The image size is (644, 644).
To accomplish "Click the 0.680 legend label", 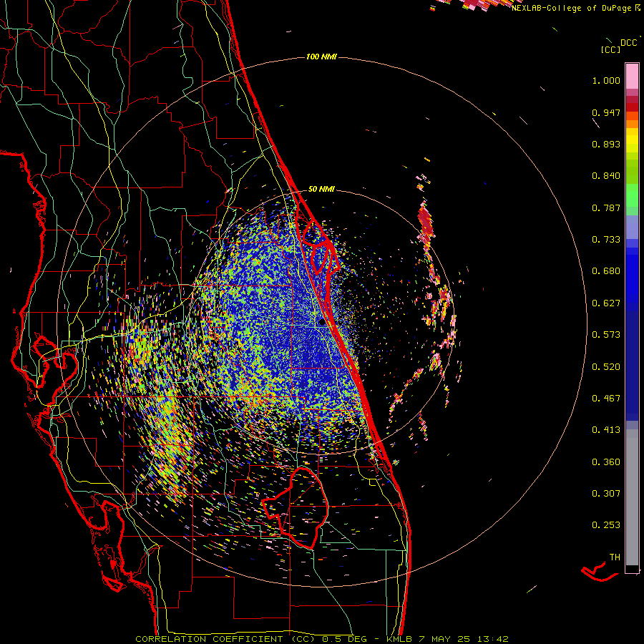I will click(606, 271).
